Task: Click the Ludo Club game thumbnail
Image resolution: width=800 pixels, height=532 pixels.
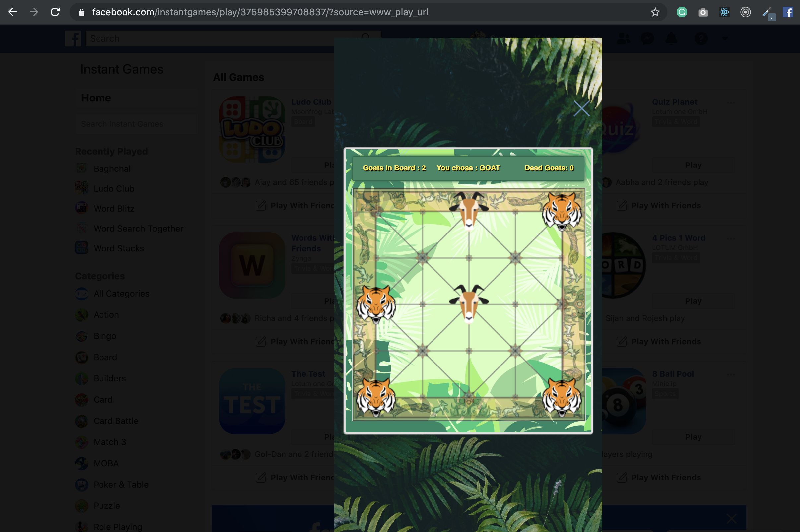Action: (252, 129)
